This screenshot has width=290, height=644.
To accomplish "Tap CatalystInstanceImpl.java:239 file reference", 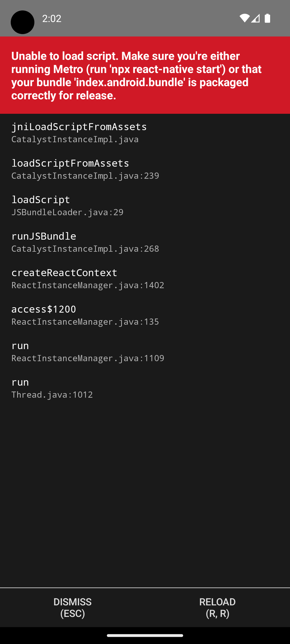I will (x=85, y=176).
